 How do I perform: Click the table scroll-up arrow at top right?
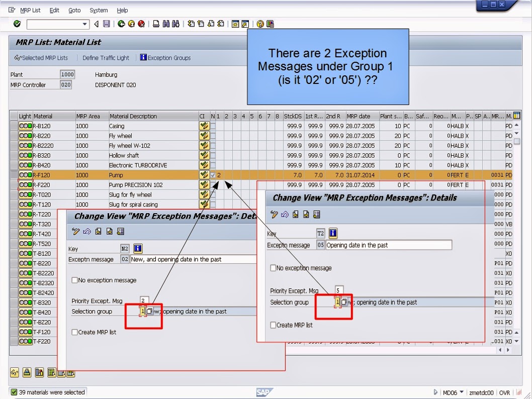tap(517, 125)
